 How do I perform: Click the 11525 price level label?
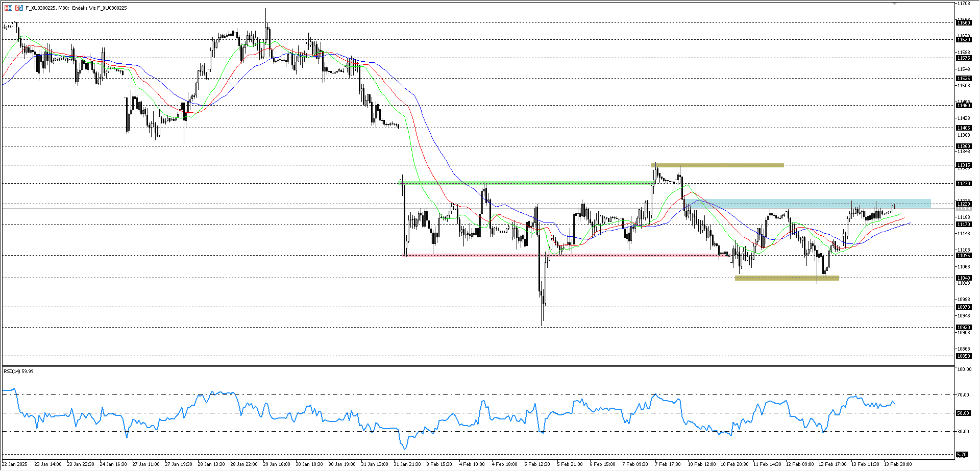(x=964, y=78)
